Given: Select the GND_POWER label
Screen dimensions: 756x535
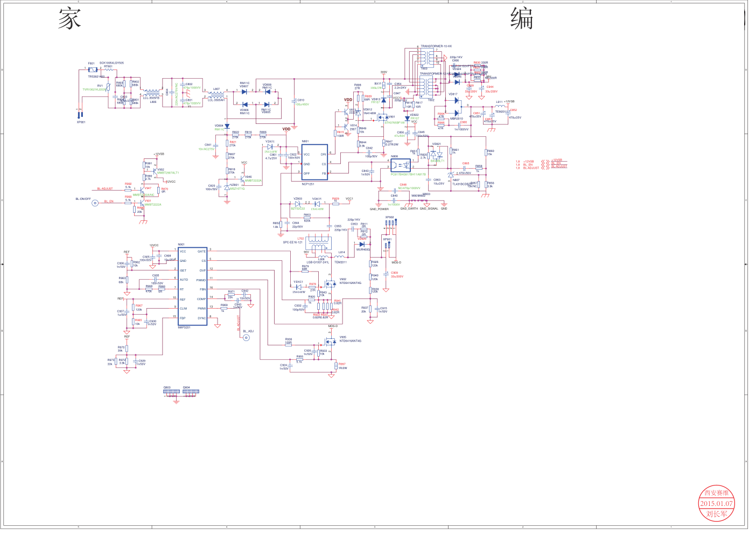Looking at the screenshot, I should [x=379, y=209].
